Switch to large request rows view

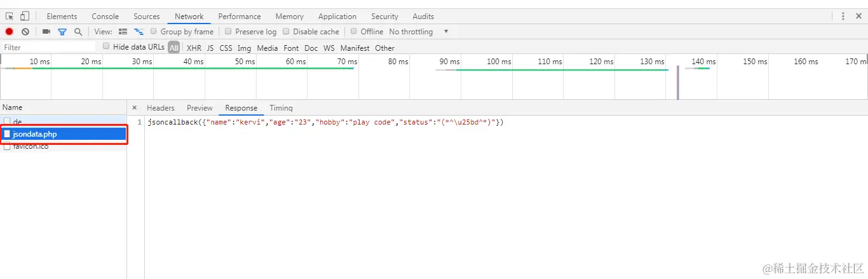click(x=123, y=31)
